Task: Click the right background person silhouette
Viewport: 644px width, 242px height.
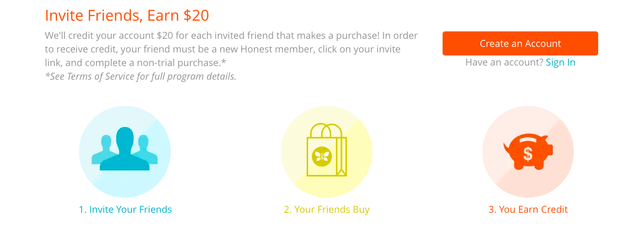Action: pyautogui.click(x=145, y=148)
